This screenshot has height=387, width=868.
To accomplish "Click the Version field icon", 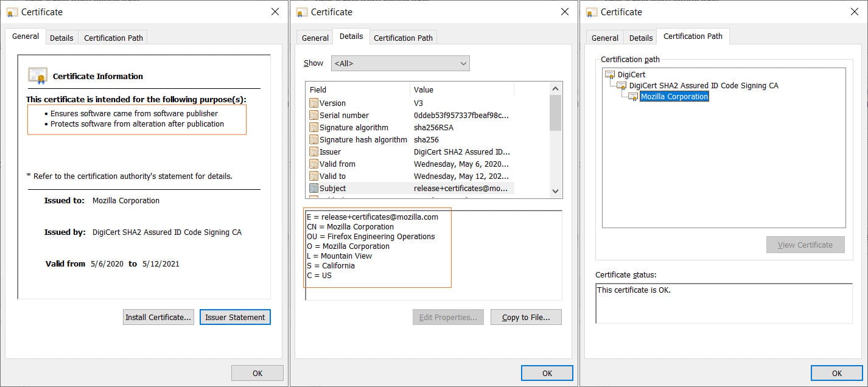I will tap(314, 103).
